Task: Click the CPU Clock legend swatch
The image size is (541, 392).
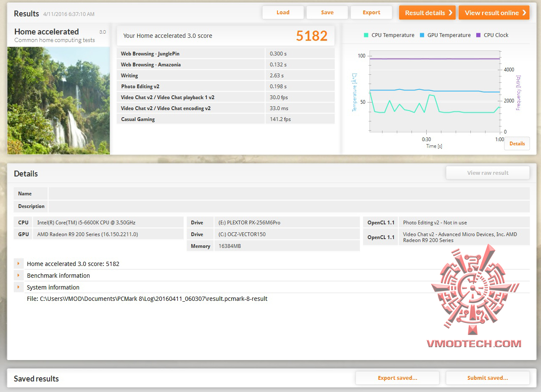Action: click(478, 35)
